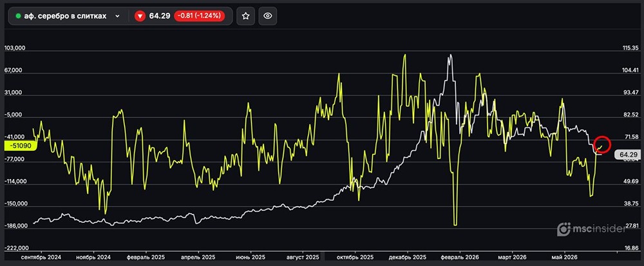Click the 82.52 right axis value
644x266 pixels.
[x=631, y=115]
